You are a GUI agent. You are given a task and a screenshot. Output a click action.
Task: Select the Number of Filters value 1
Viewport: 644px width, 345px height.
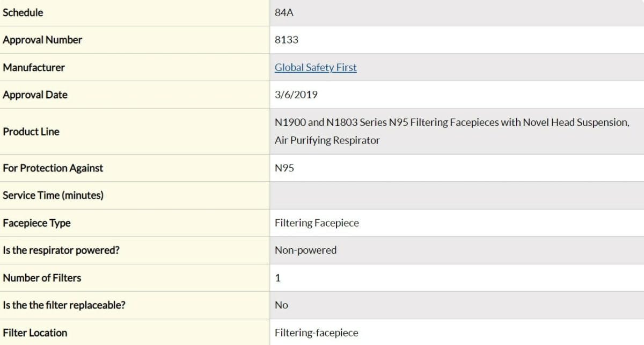click(277, 278)
